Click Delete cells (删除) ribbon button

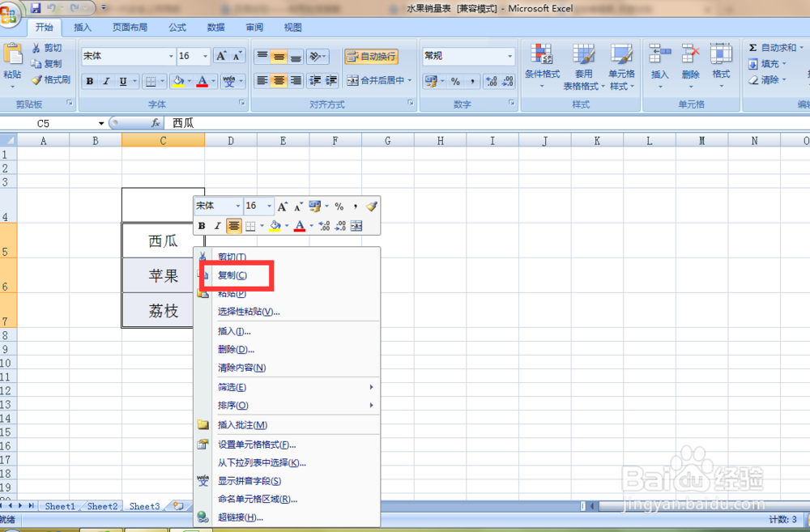pyautogui.click(x=691, y=66)
